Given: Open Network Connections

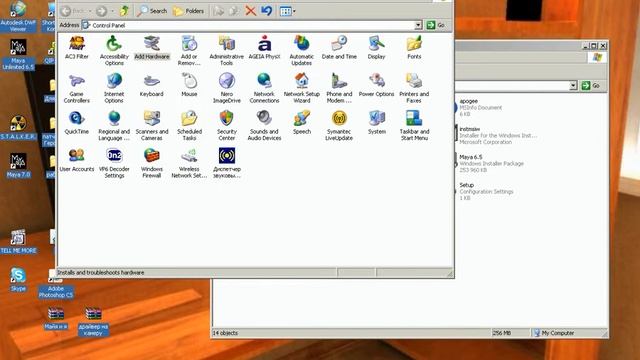Looking at the screenshot, I should [264, 88].
